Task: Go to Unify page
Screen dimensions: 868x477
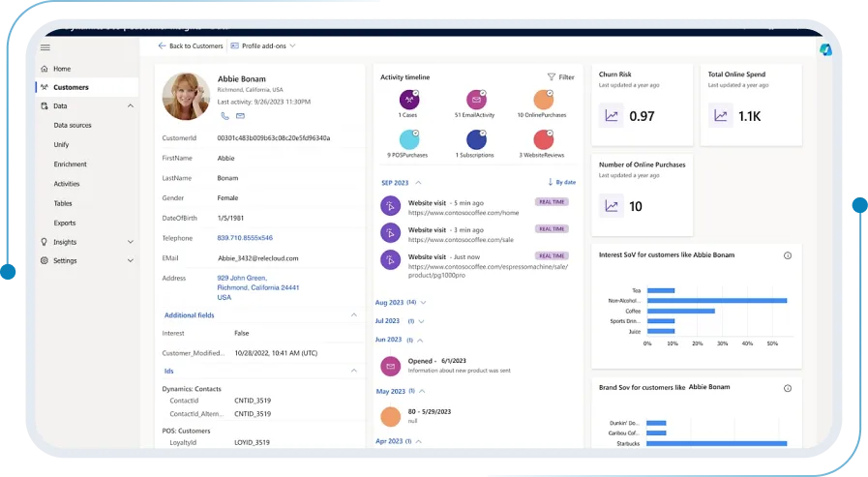Action: 61,144
